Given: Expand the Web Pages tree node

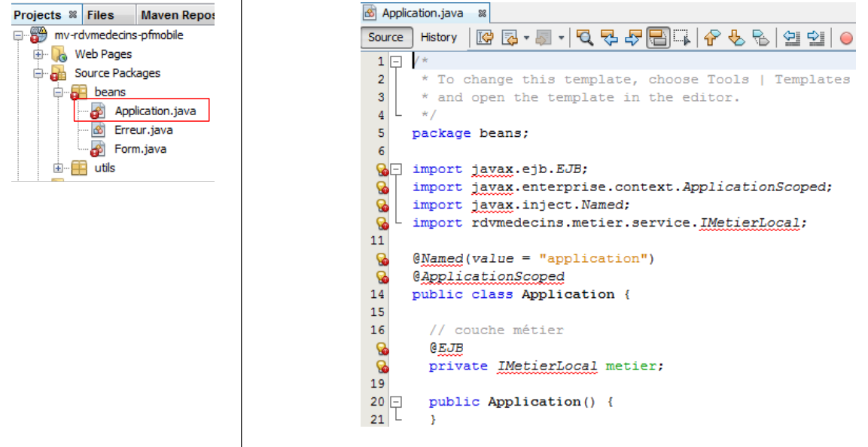Looking at the screenshot, I should point(38,54).
